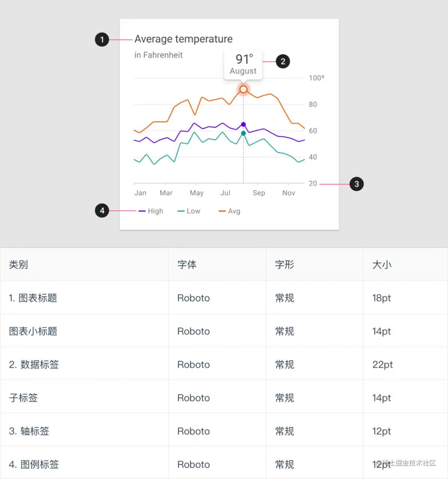Toggle visibility of the High series

pyautogui.click(x=151, y=211)
